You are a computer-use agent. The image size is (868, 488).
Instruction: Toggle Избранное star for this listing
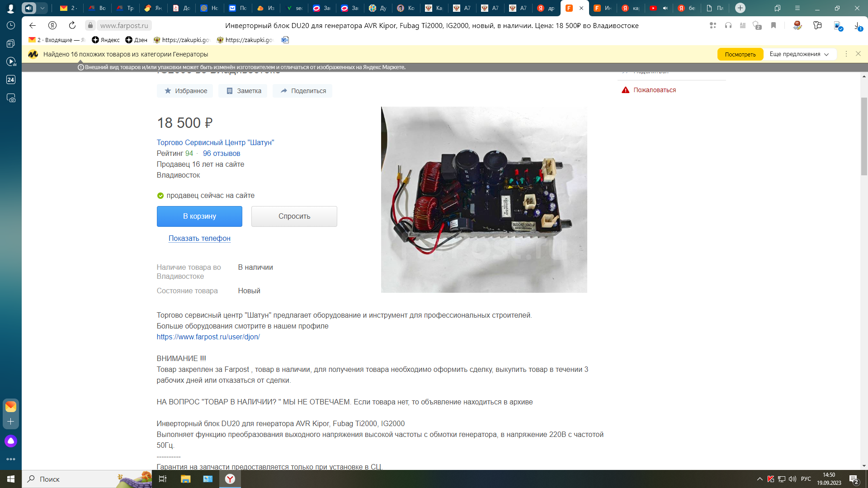[185, 91]
